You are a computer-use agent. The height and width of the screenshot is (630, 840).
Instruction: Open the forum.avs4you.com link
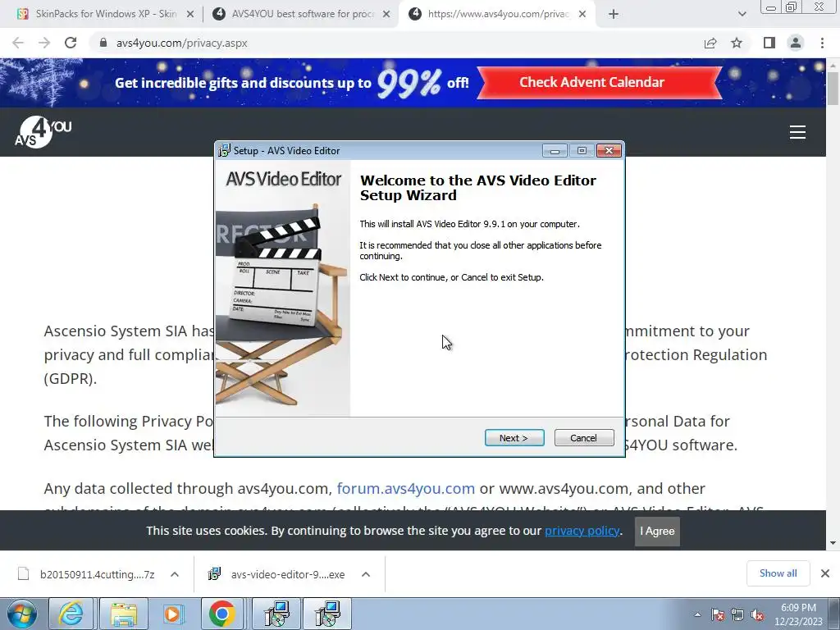(x=405, y=489)
